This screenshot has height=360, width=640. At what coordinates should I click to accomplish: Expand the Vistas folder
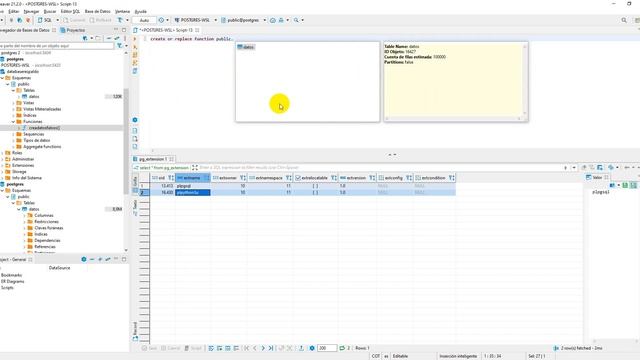(x=13, y=103)
